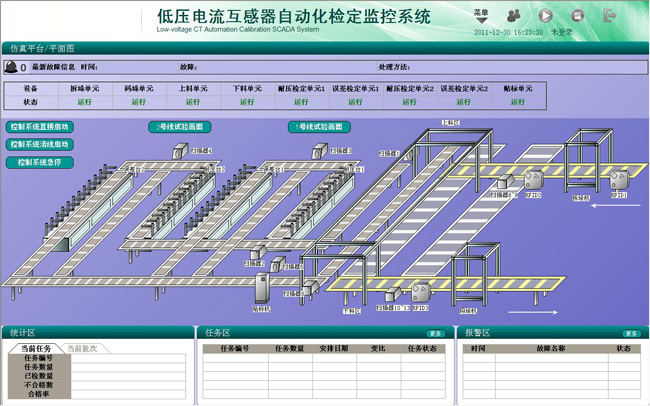
Task: Click the user accounts icon in header
Action: click(514, 16)
